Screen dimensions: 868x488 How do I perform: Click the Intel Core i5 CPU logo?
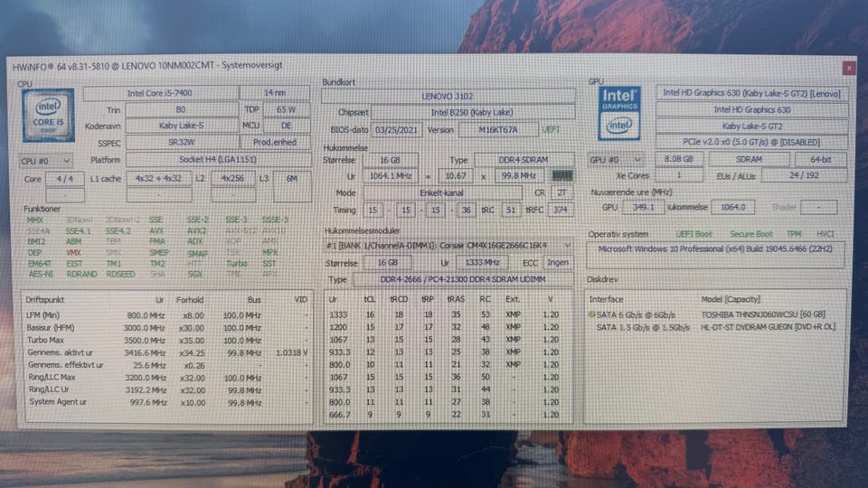click(48, 115)
